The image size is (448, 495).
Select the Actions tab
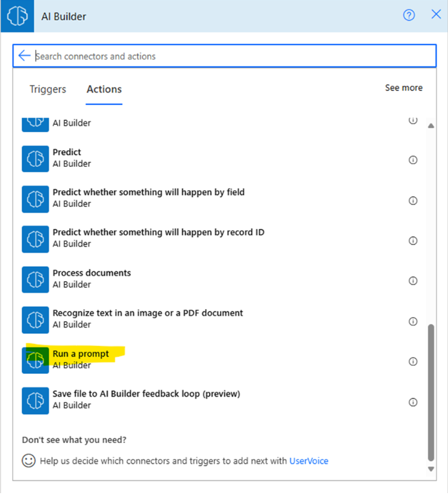tap(104, 89)
